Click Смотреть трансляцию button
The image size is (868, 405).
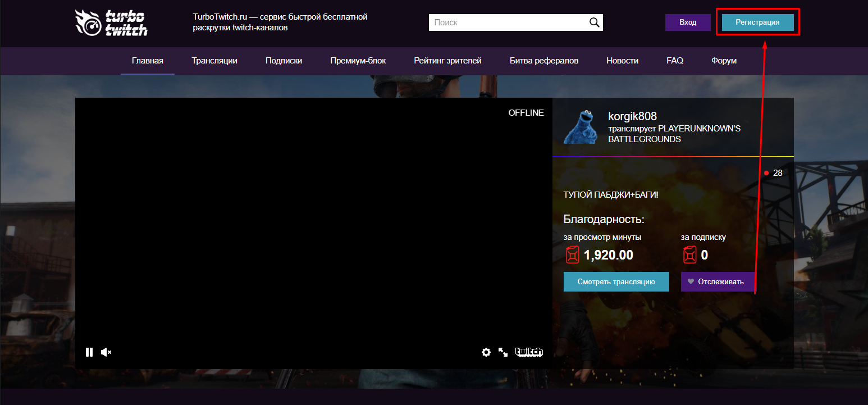616,282
